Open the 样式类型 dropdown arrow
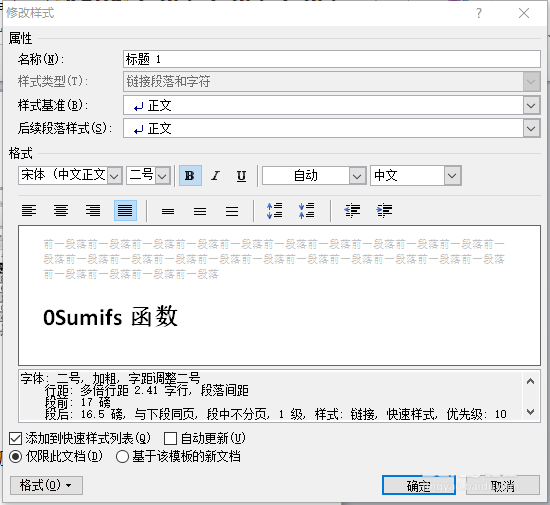The width and height of the screenshot is (550, 505). tap(531, 82)
